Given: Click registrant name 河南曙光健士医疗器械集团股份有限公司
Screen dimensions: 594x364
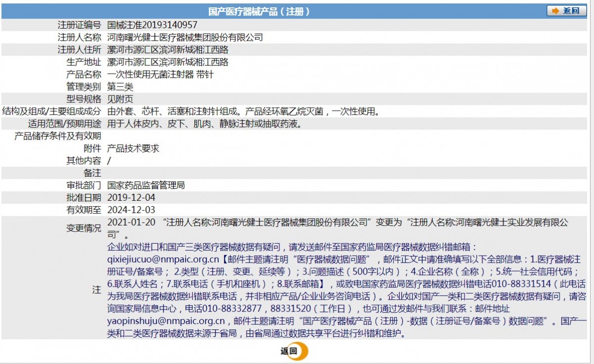Looking at the screenshot, I should click(185, 37).
